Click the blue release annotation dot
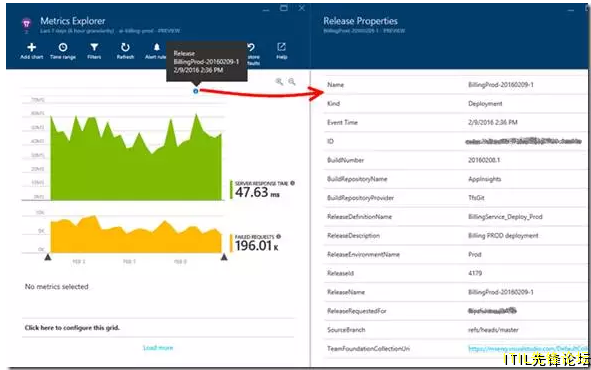The height and width of the screenshot is (370, 591). pos(196,91)
